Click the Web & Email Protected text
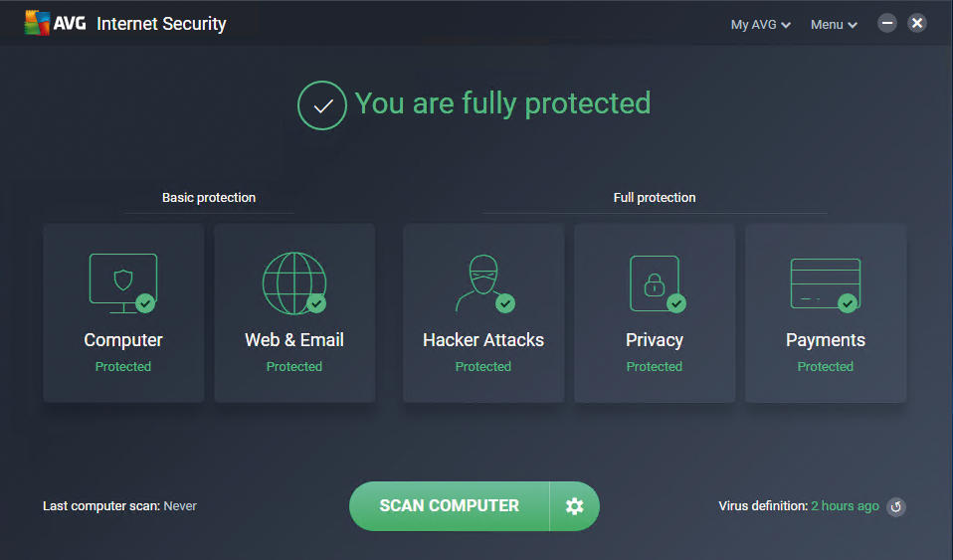This screenshot has width=953, height=560. point(294,367)
